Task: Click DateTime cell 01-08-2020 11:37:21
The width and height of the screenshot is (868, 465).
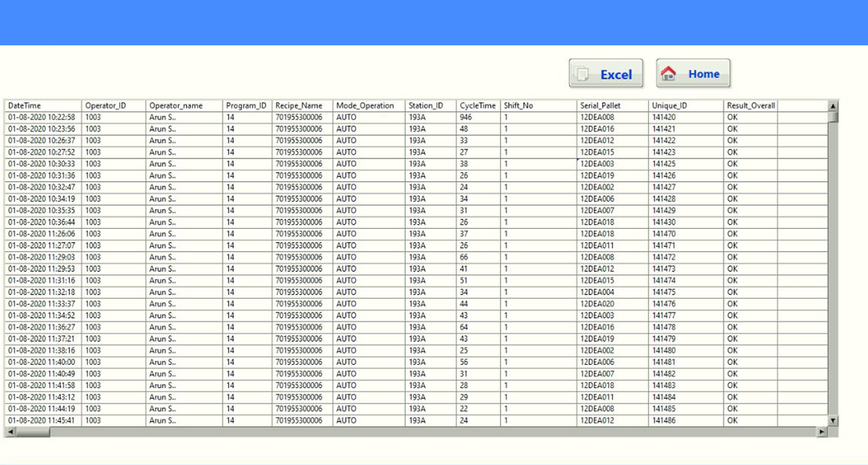Action: coord(43,339)
